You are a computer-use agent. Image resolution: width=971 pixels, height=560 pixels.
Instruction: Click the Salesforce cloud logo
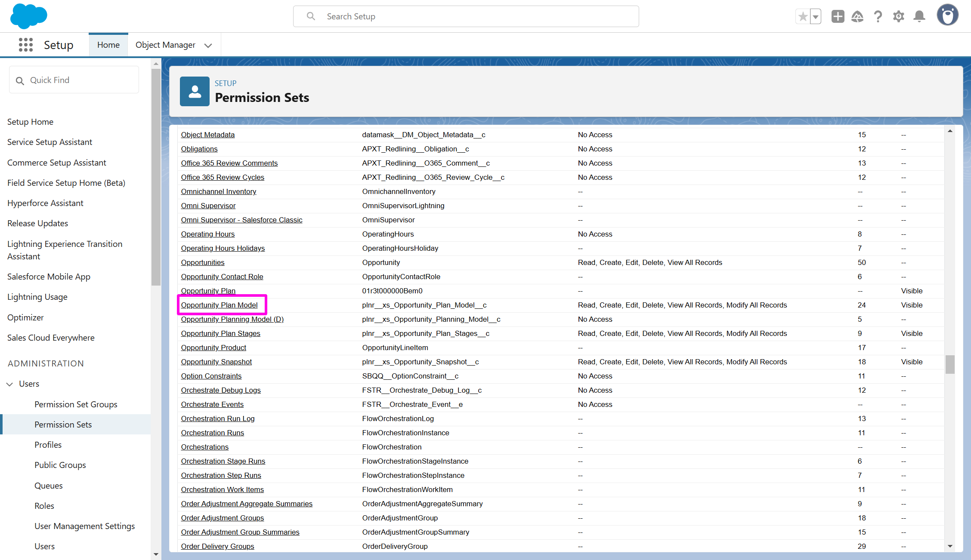pos(28,16)
